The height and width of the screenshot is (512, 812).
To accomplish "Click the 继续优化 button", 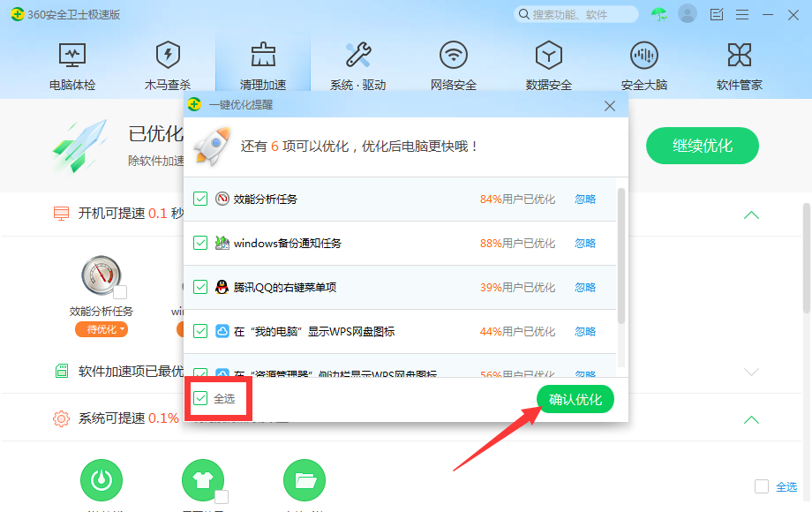I will click(x=703, y=146).
